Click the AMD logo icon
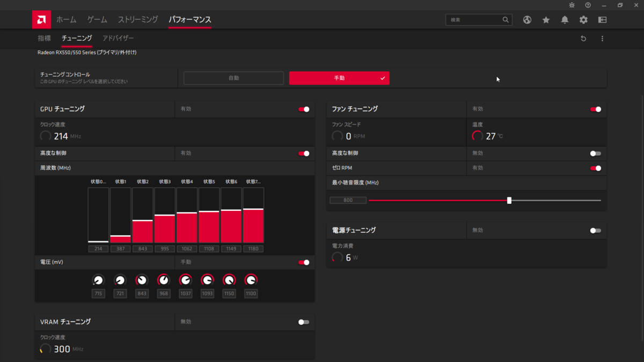This screenshot has width=644, height=362. tap(41, 20)
